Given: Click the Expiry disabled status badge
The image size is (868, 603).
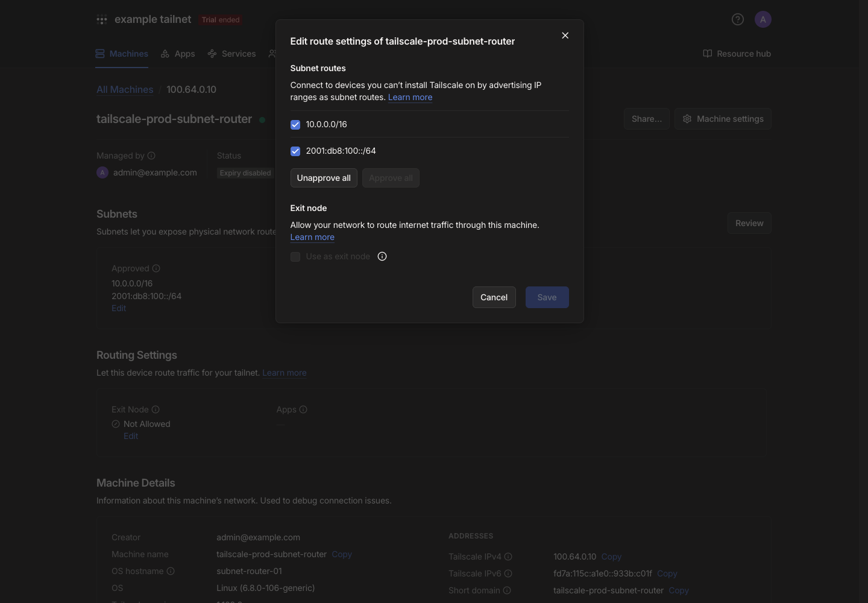Looking at the screenshot, I should (245, 173).
